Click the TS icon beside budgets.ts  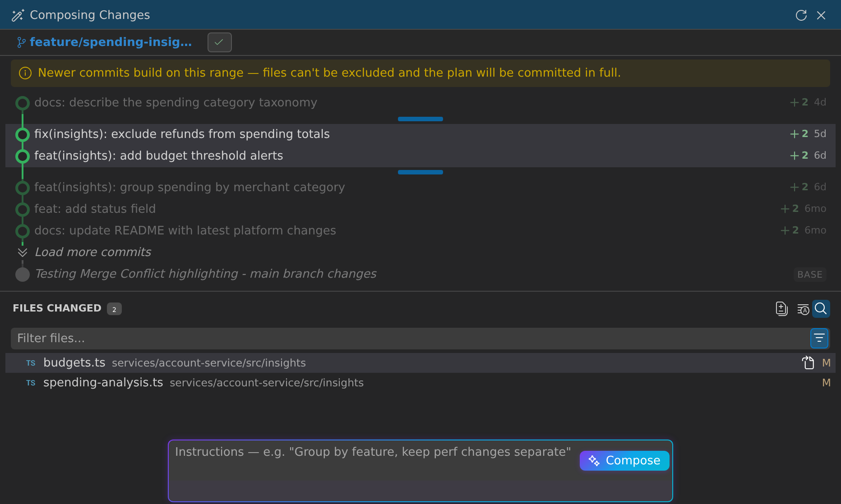31,363
